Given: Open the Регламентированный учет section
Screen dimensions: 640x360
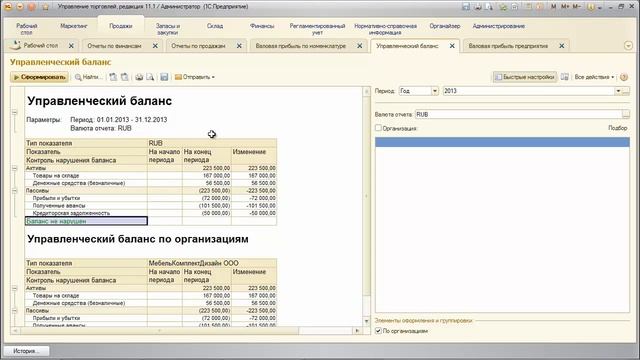Looking at the screenshot, I should (x=317, y=29).
